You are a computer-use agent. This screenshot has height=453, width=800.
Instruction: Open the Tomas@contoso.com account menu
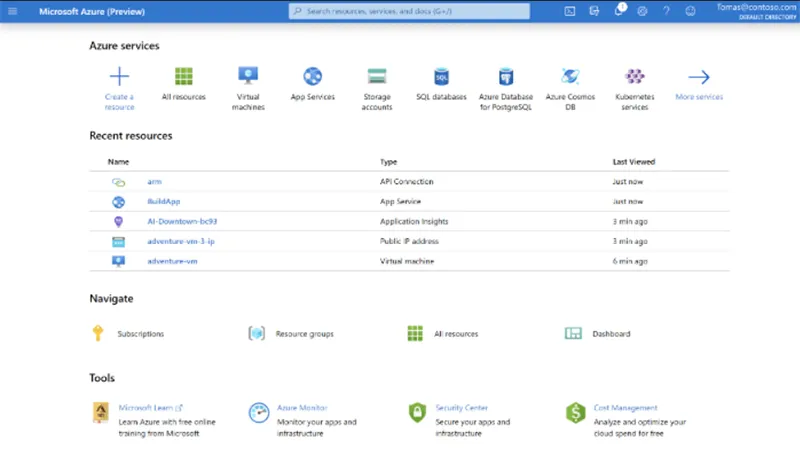pos(756,11)
